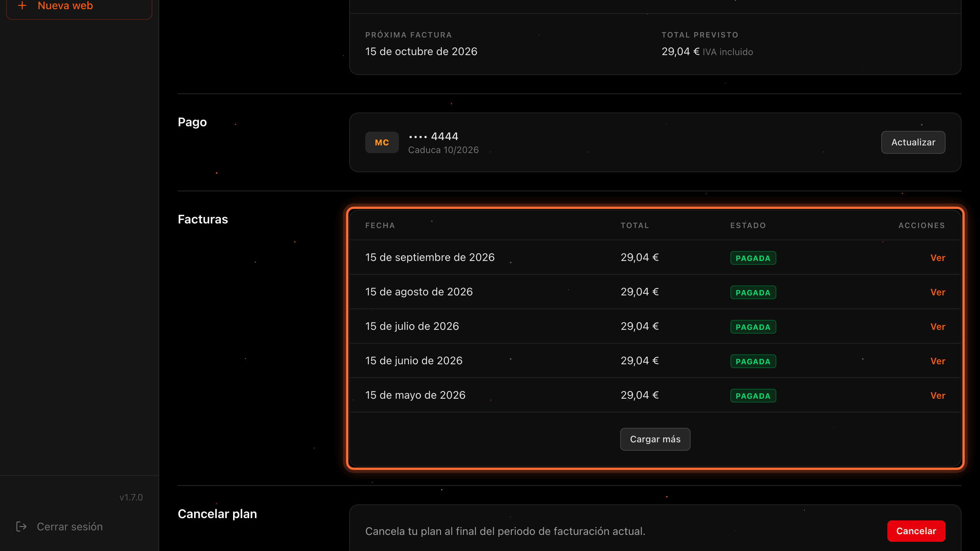Click the PRÓXIMA FACTURA label
The width and height of the screenshot is (980, 551).
[408, 35]
